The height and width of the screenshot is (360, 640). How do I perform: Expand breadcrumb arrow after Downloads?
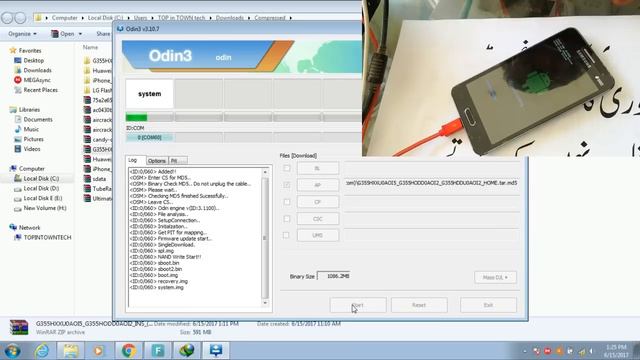(249, 18)
